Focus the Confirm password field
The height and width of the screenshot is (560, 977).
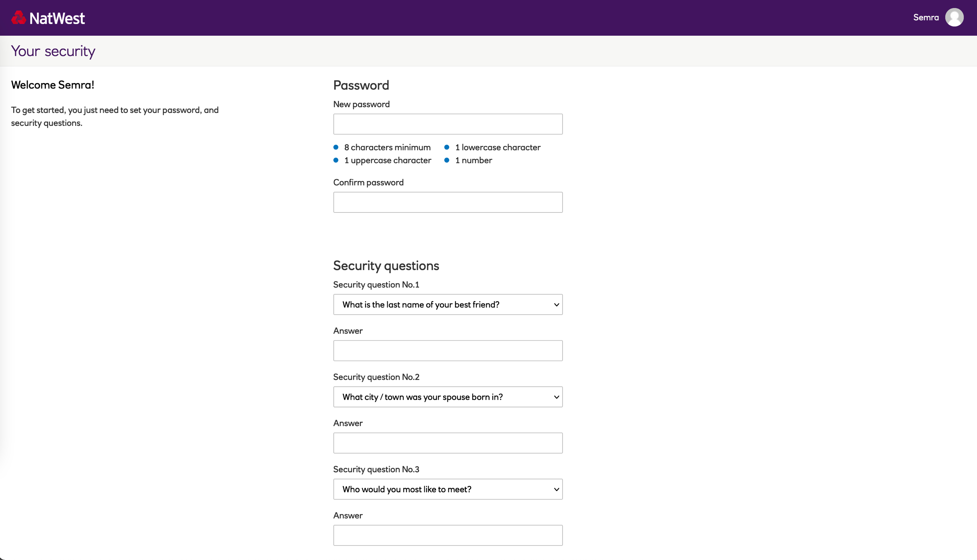pos(448,202)
